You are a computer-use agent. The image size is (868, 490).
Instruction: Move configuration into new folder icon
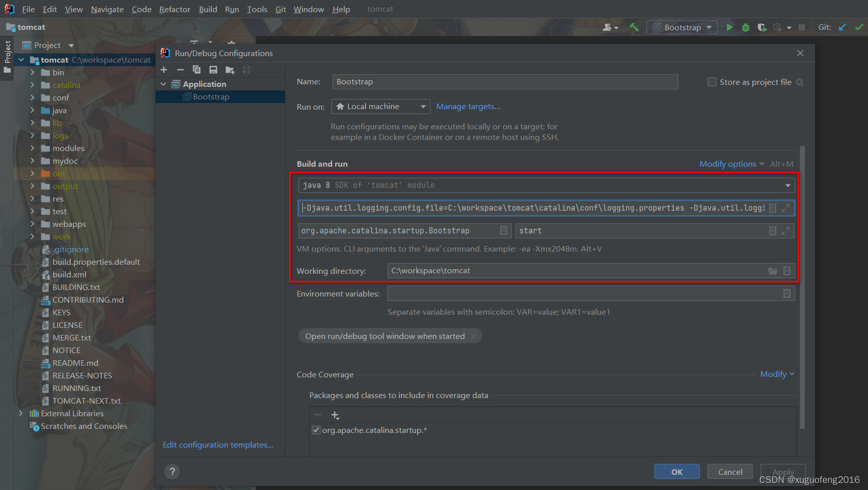230,70
